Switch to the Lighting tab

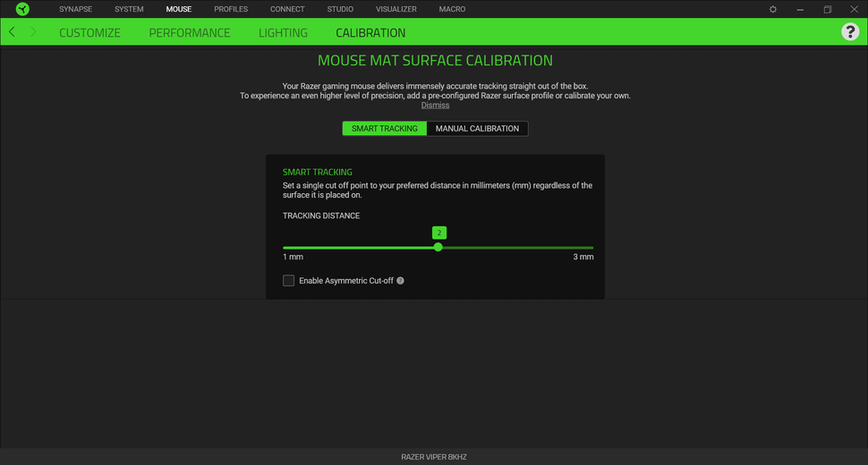point(283,32)
